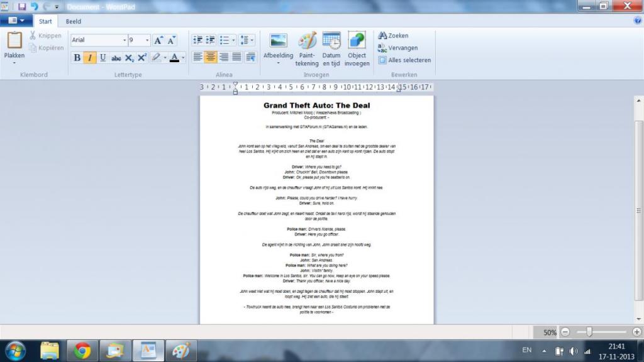
Task: Toggle strikethrough formatting
Action: [x=116, y=58]
